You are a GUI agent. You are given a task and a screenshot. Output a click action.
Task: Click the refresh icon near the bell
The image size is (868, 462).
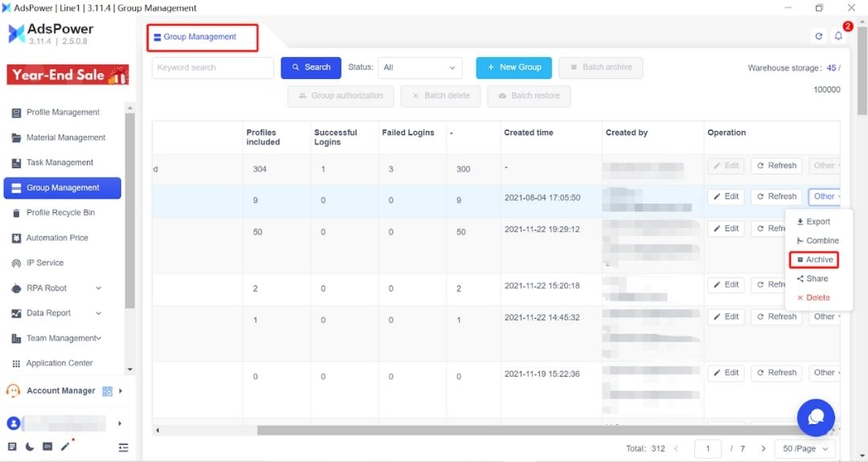[819, 36]
